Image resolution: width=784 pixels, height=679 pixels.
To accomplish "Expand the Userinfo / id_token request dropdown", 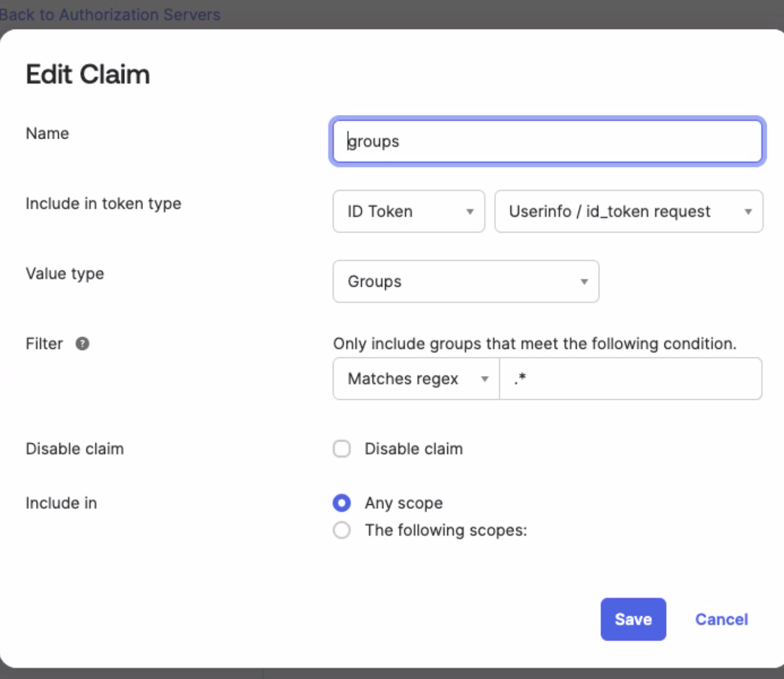I will tap(628, 211).
